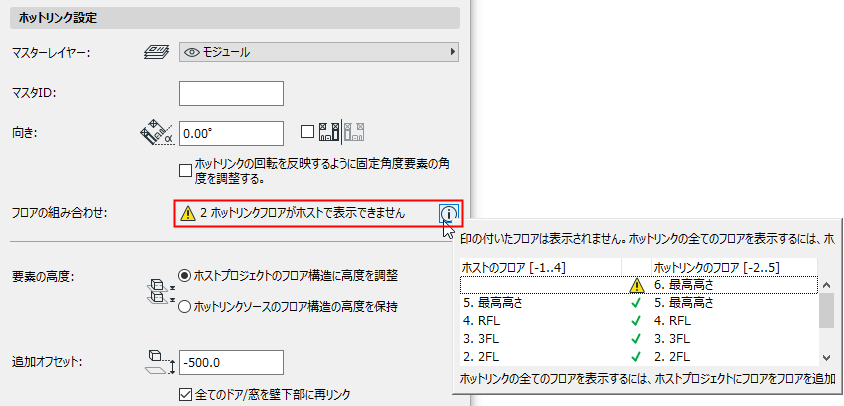Click the active mirror module icon next to checkbox
Image resolution: width=844 pixels, height=406 pixels.
click(329, 132)
